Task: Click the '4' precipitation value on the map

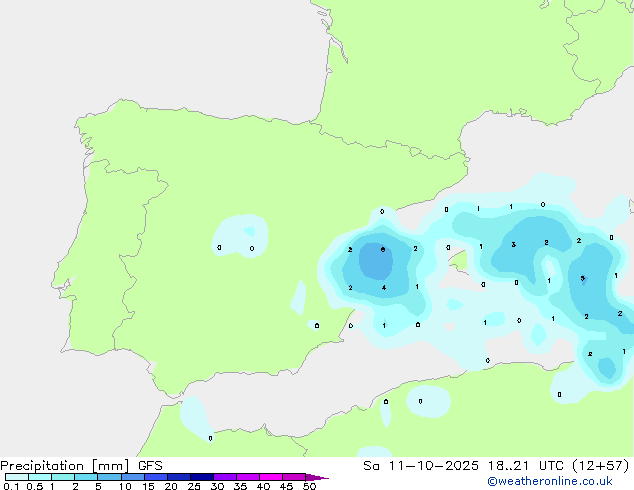Action: pos(384,287)
